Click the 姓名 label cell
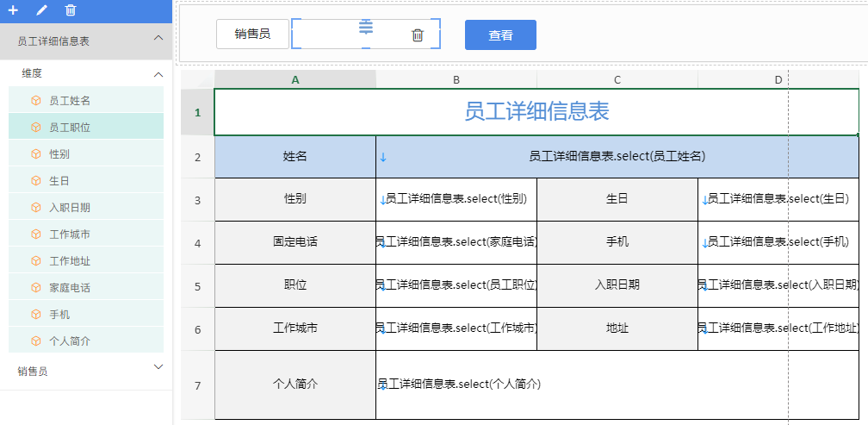Image resolution: width=868 pixels, height=425 pixels. (295, 157)
